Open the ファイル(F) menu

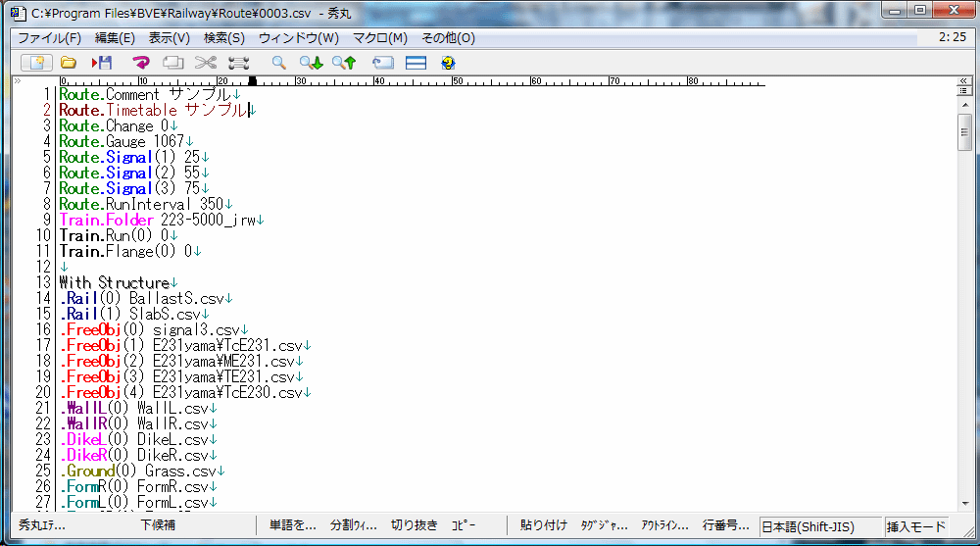tap(49, 38)
